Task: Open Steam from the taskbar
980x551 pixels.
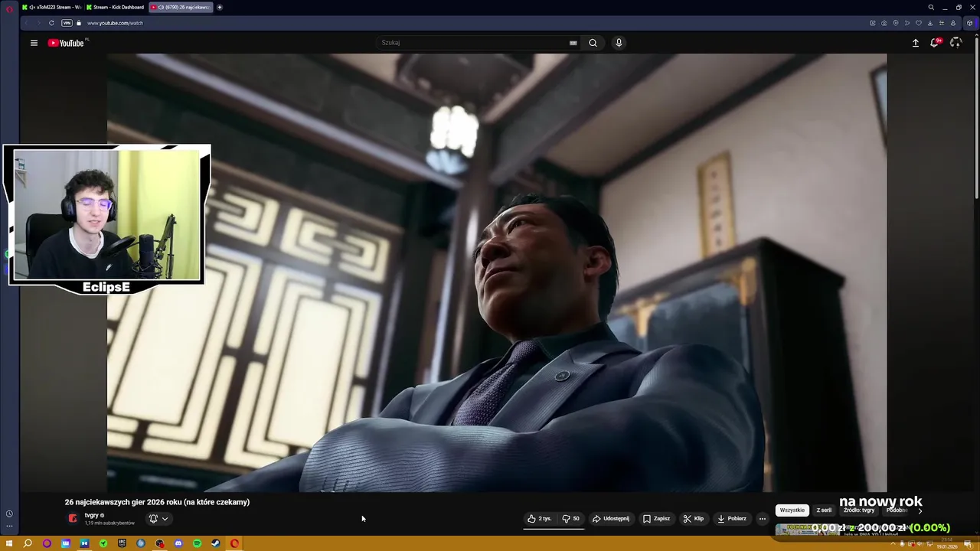Action: [216, 543]
